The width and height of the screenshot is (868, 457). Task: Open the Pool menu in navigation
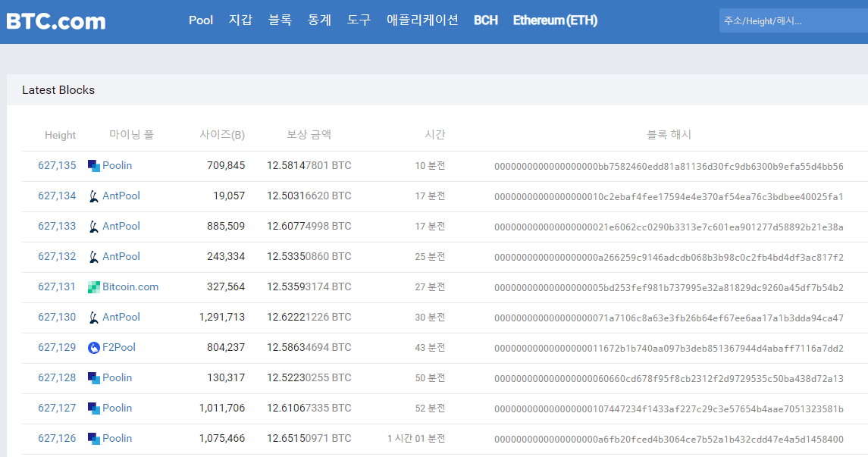[x=201, y=20]
